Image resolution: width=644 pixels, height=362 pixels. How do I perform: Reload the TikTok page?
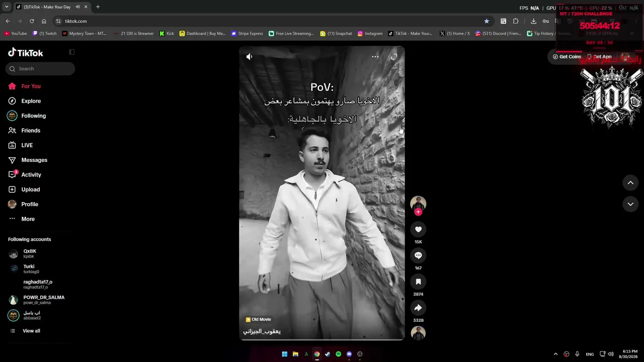point(32,21)
